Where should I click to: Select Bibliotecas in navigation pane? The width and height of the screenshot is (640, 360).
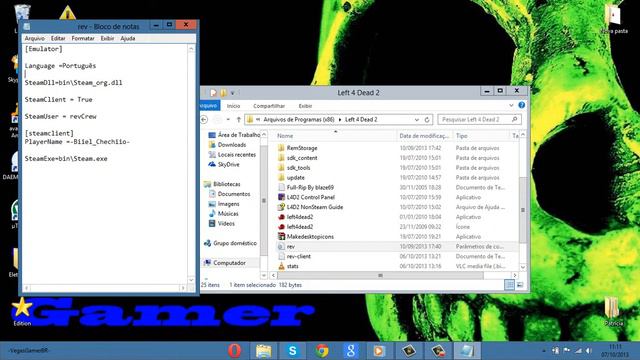tap(222, 184)
